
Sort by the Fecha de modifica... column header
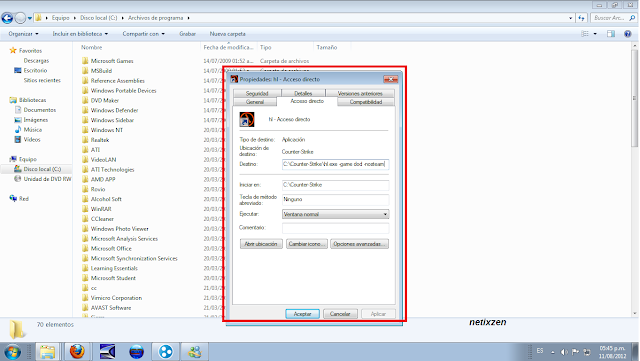click(229, 47)
